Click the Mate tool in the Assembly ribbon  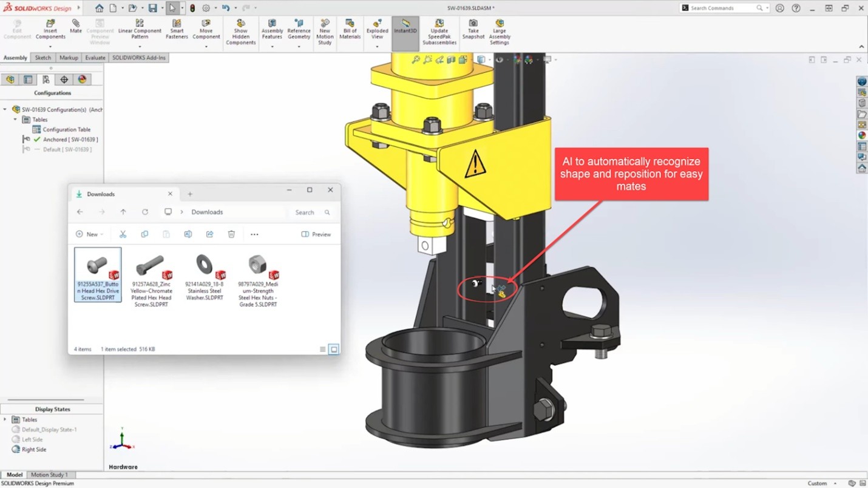click(x=75, y=27)
